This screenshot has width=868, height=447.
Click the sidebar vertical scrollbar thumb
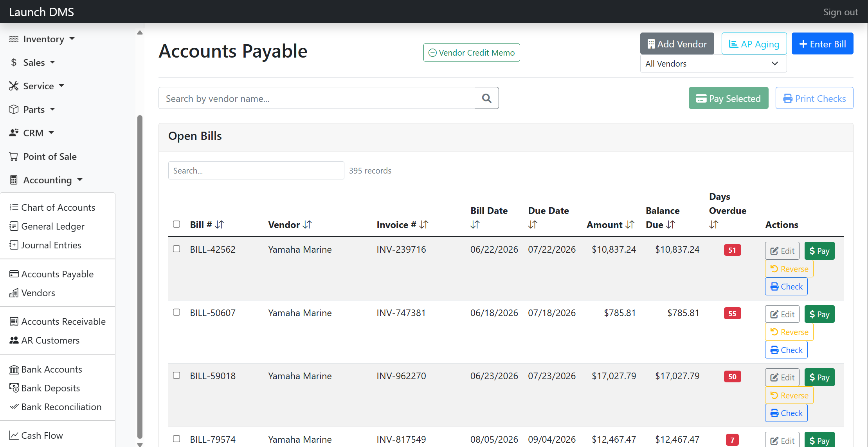point(140,277)
